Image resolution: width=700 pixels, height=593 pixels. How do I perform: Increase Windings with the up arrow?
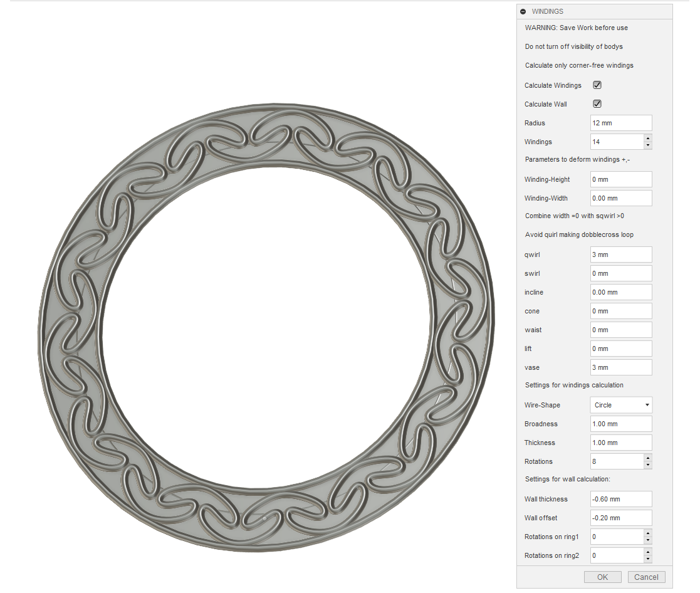(x=648, y=138)
